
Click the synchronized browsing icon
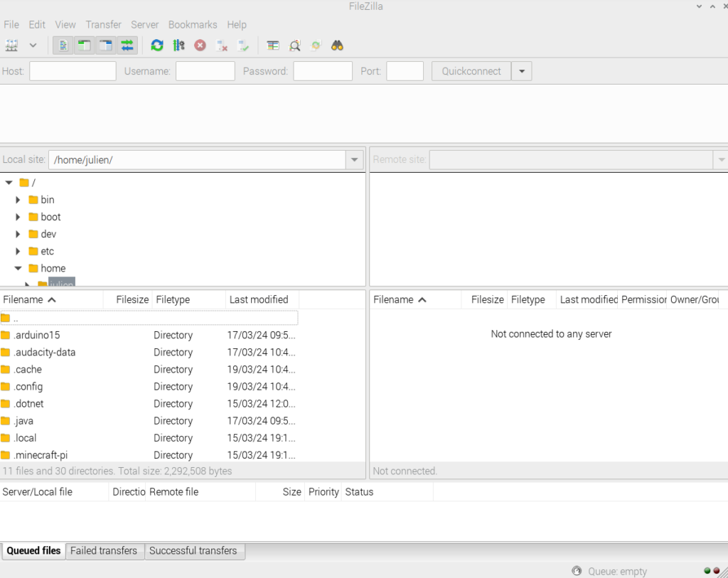click(x=316, y=46)
